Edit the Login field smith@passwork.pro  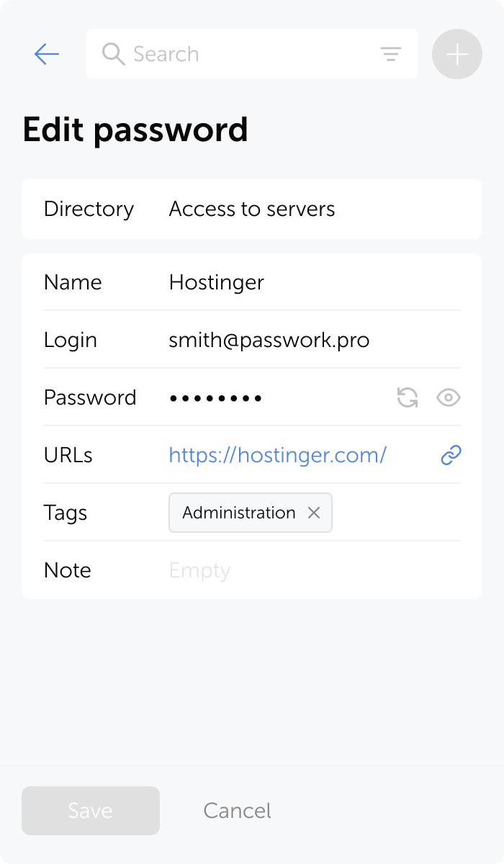pos(269,340)
